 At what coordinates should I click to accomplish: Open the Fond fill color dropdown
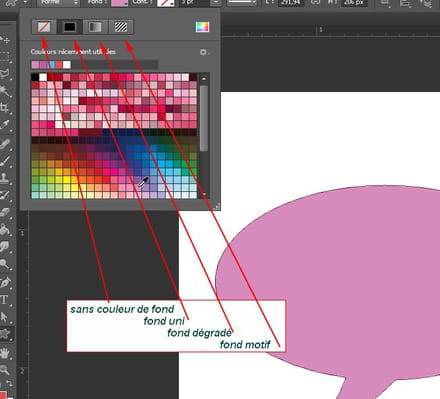pos(119,3)
